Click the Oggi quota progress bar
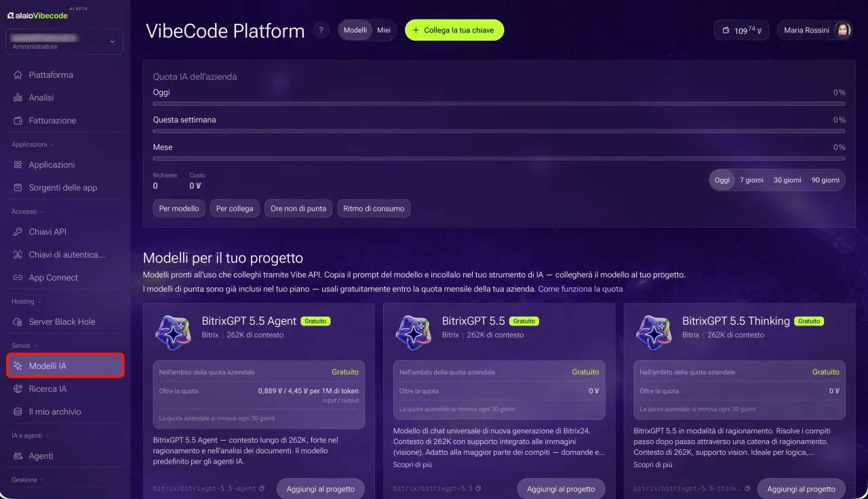 click(x=499, y=104)
